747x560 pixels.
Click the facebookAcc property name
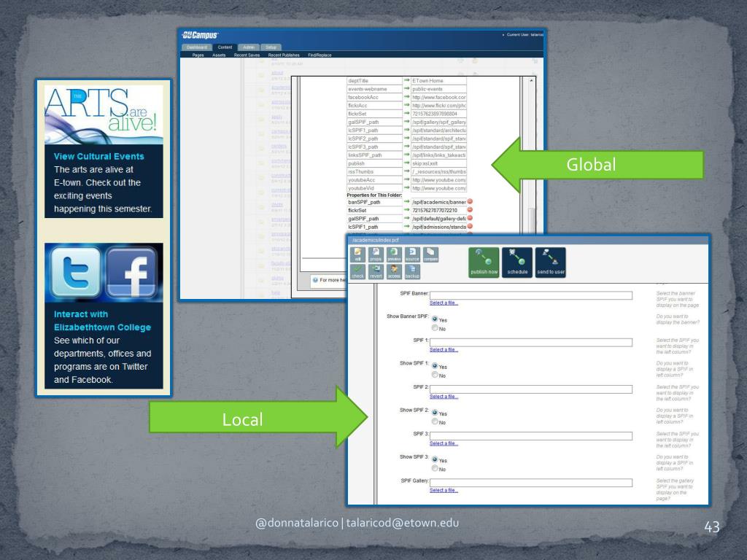pyautogui.click(x=374, y=97)
